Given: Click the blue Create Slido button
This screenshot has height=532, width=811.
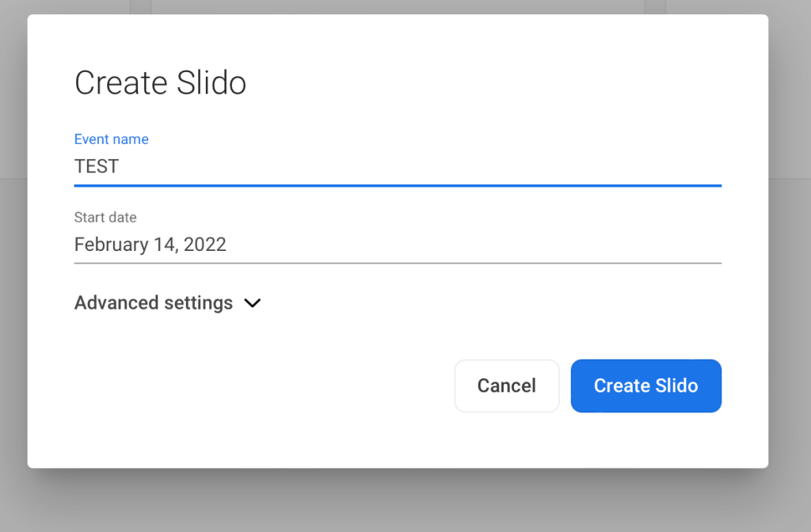Looking at the screenshot, I should click(x=645, y=386).
